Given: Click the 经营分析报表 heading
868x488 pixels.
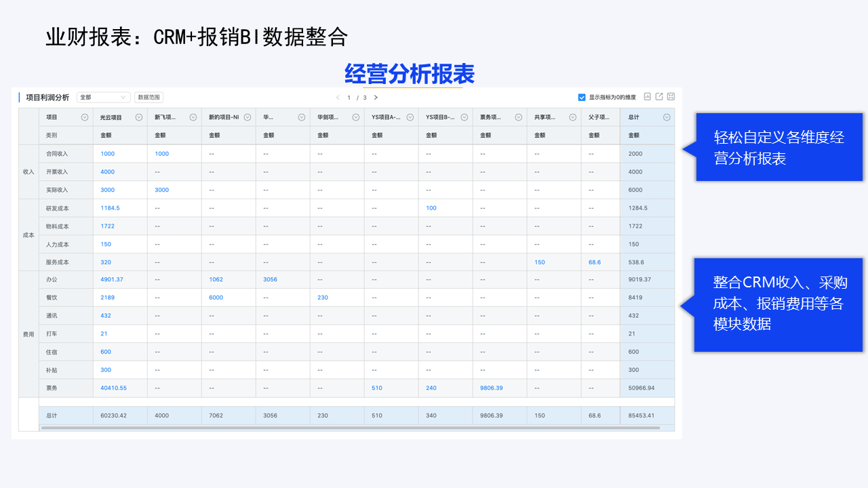Looking at the screenshot, I should 410,73.
